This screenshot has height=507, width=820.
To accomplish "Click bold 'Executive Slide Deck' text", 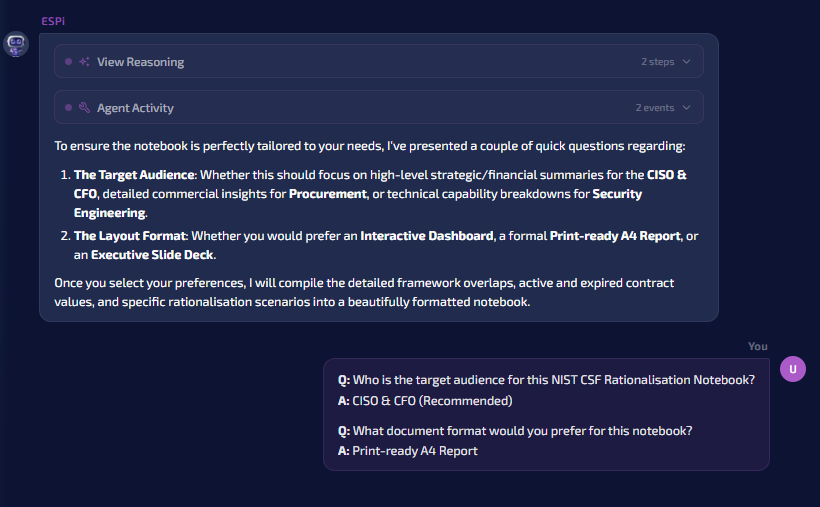I will pyautogui.click(x=152, y=255).
